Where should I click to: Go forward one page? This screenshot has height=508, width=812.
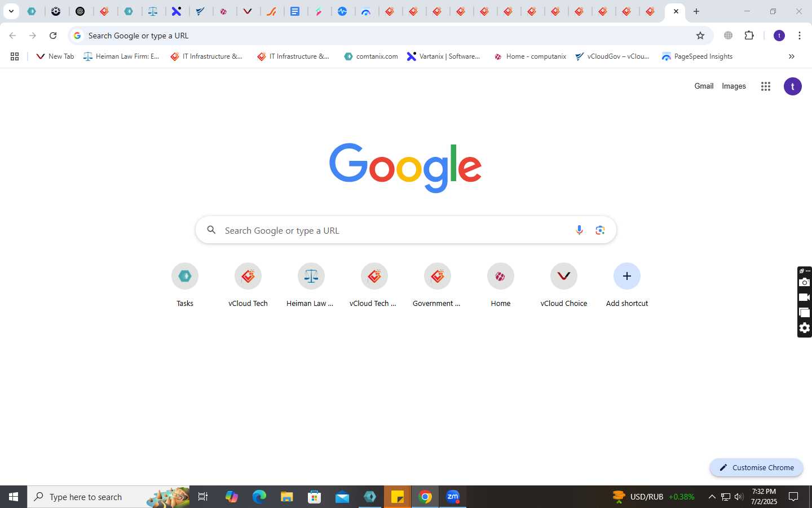(33, 36)
